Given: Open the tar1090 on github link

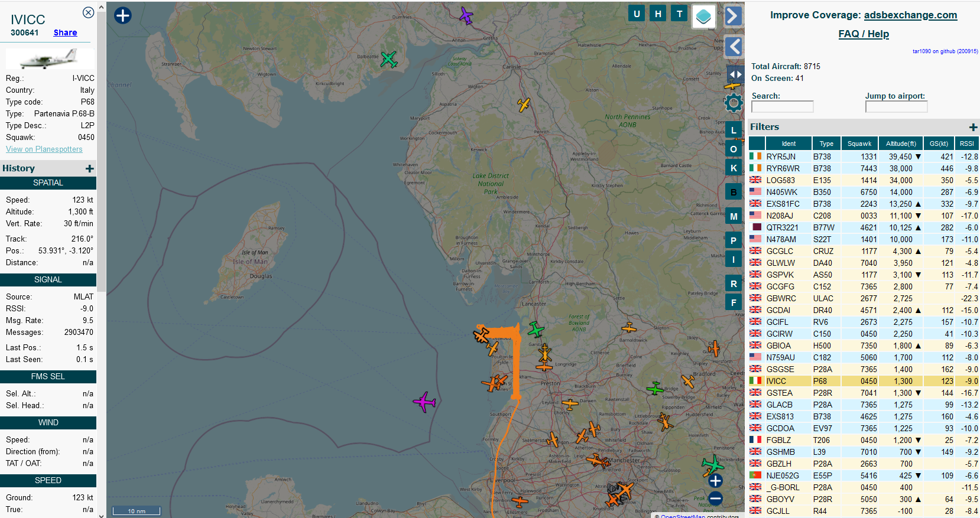Looking at the screenshot, I should (x=945, y=51).
